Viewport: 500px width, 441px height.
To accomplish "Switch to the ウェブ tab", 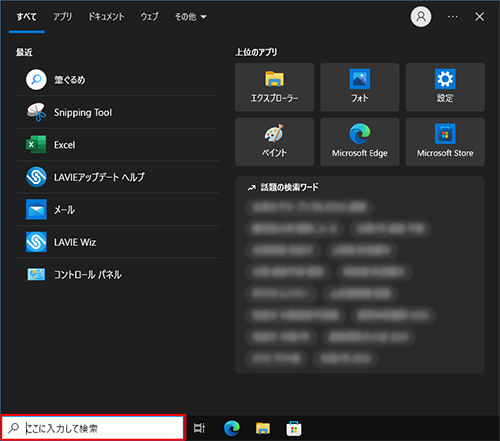I will point(149,17).
